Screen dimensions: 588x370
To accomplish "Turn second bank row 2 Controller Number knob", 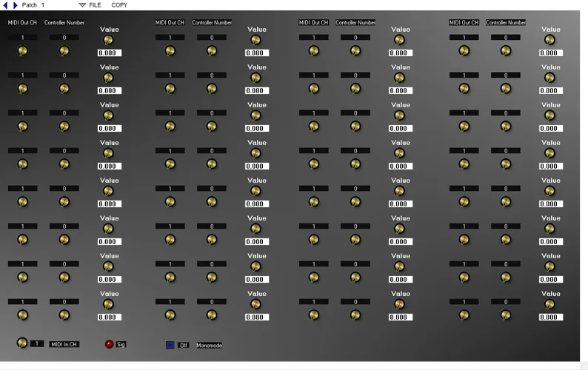I will pyautogui.click(x=212, y=89).
